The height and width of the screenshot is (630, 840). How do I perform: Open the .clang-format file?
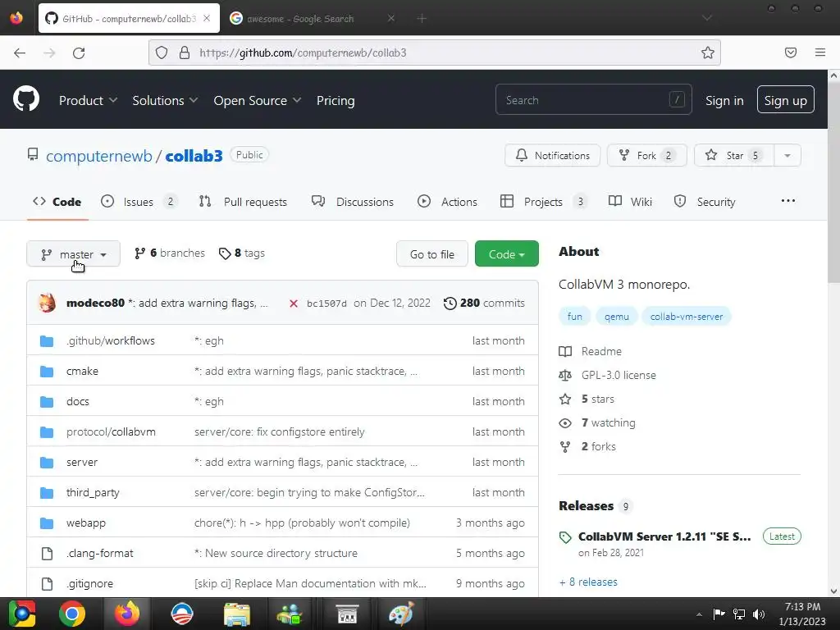(99, 553)
